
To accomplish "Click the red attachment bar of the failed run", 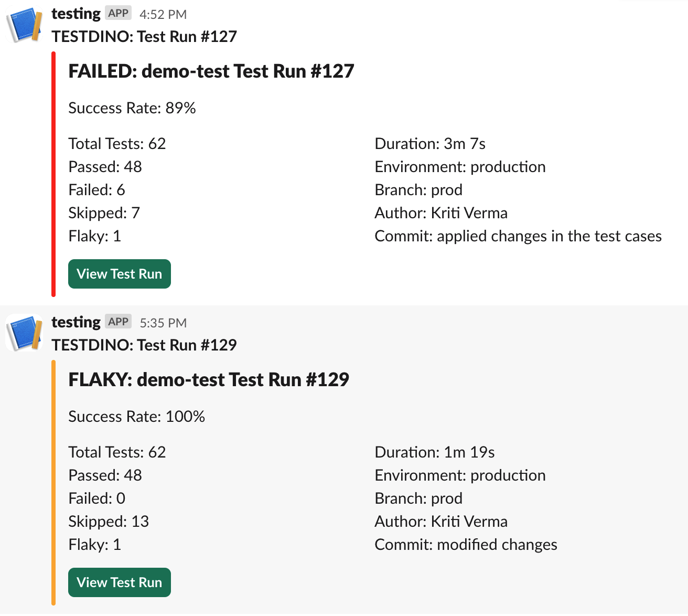I will point(53,173).
